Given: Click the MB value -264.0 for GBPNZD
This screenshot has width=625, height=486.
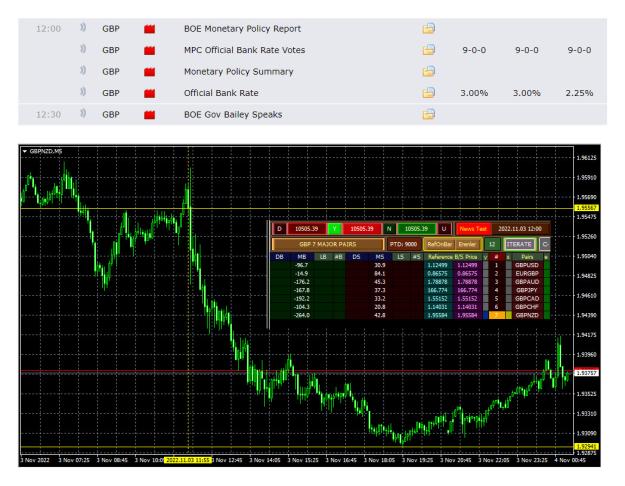Looking at the screenshot, I should pos(302,315).
